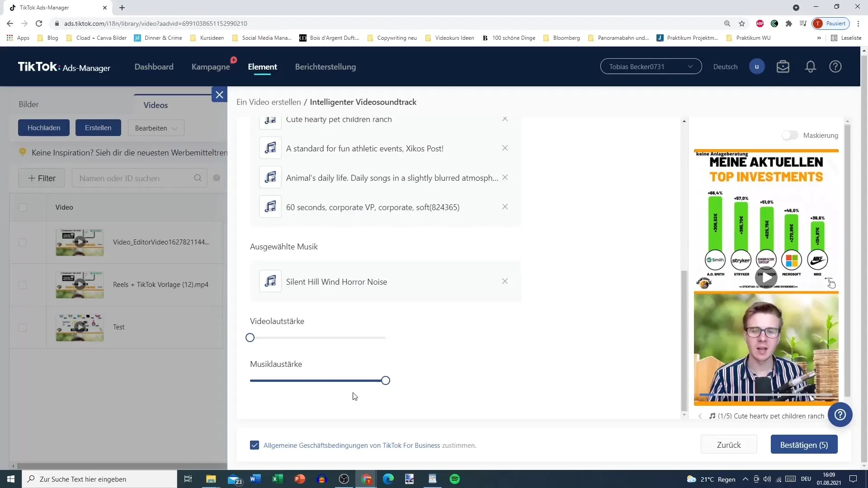Remove the selected 'Silent Hill Wind Horror Noise' music

pyautogui.click(x=505, y=282)
